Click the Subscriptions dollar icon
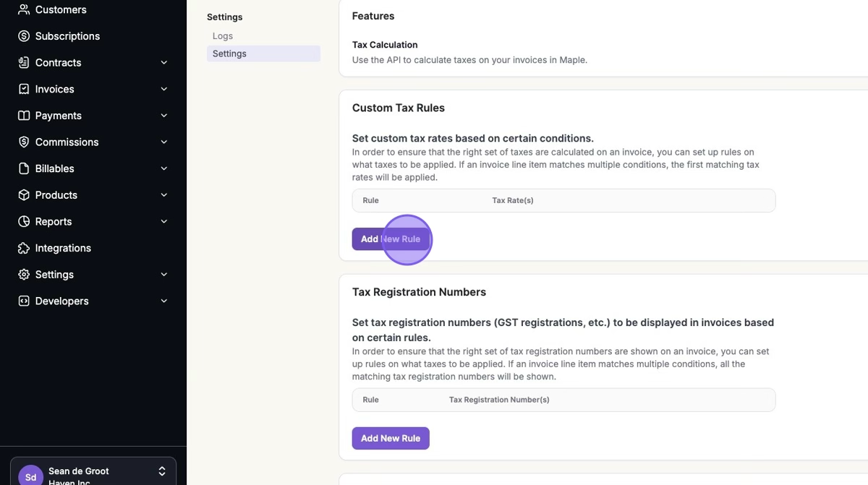 (24, 36)
